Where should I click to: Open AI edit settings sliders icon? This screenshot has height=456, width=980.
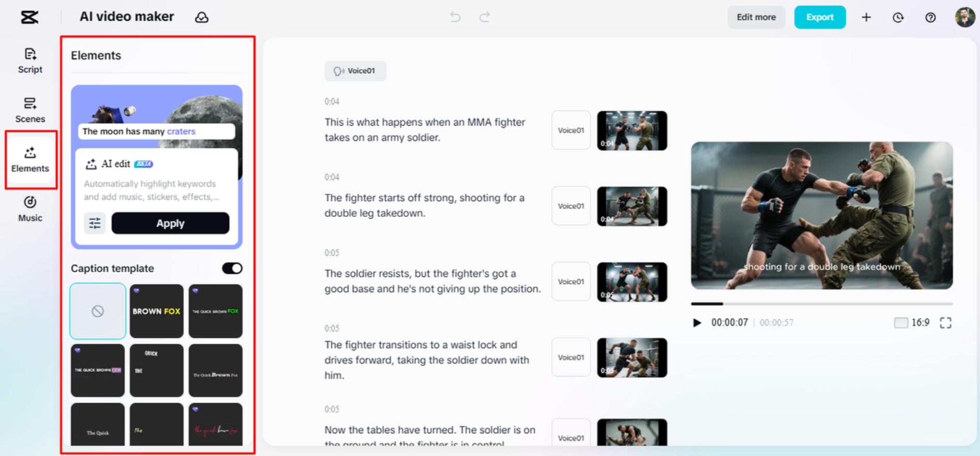(95, 223)
